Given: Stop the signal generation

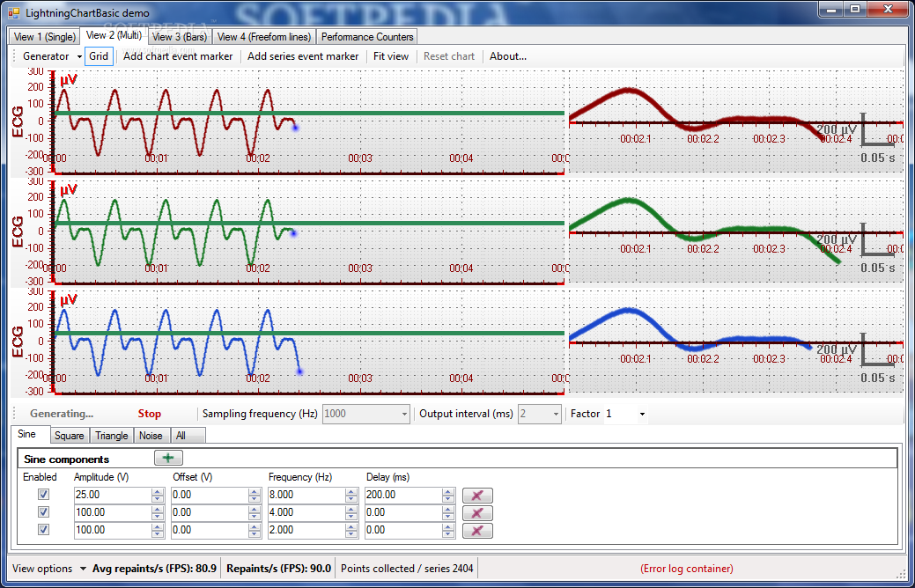Looking at the screenshot, I should point(150,414).
